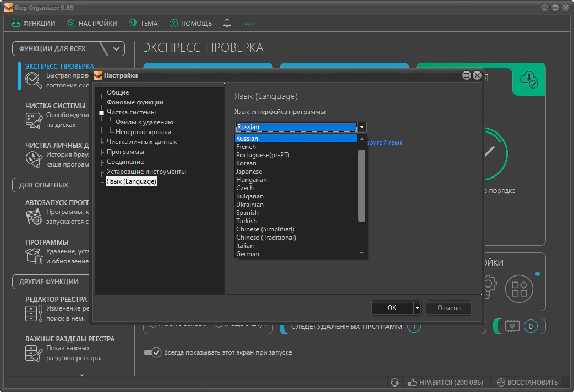This screenshot has height=392, width=574.
Task: Open the dropdown arrow beside the OK button
Action: click(417, 308)
